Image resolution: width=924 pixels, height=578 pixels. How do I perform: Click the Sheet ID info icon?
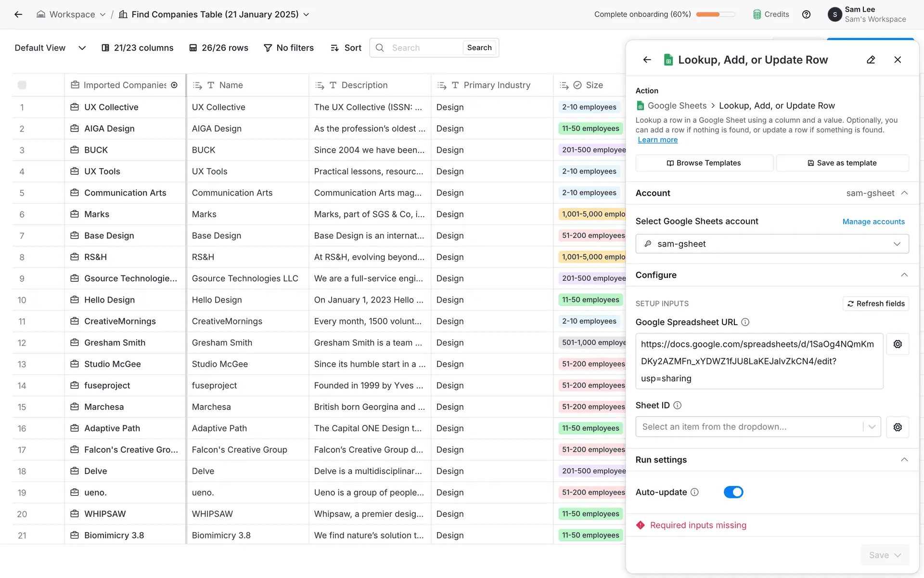click(677, 405)
